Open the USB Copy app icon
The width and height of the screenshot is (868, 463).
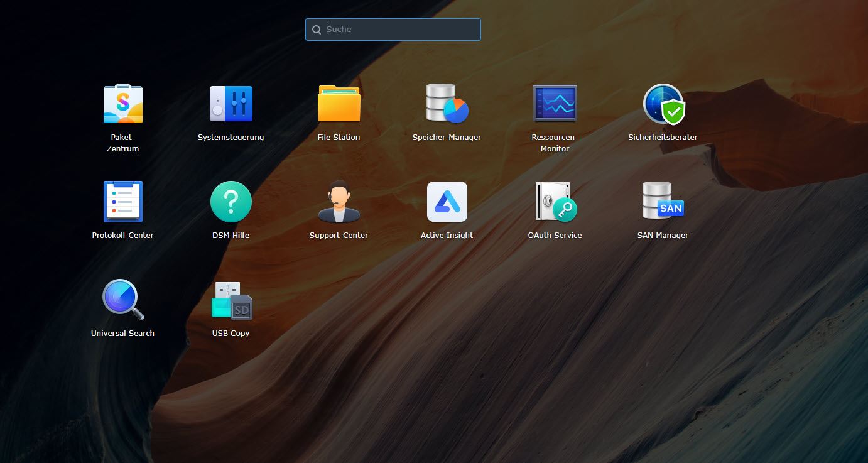(x=231, y=300)
